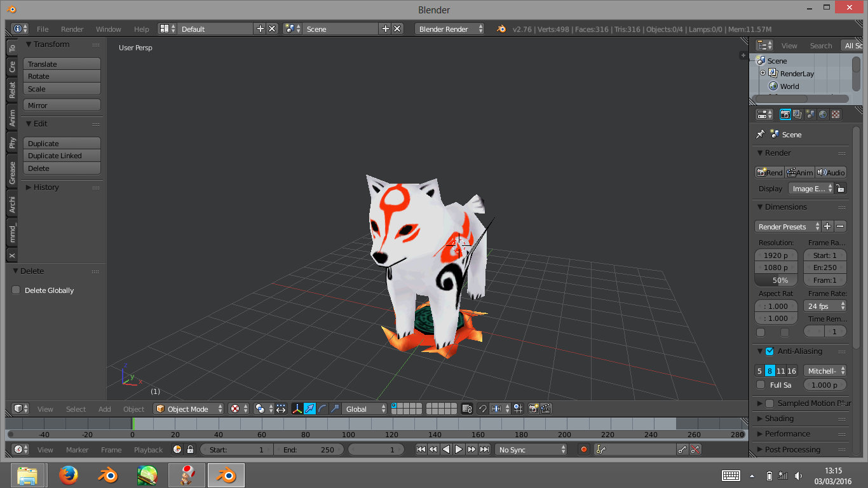This screenshot has height=488, width=868.
Task: Click the Mirror button
Action: tap(62, 105)
